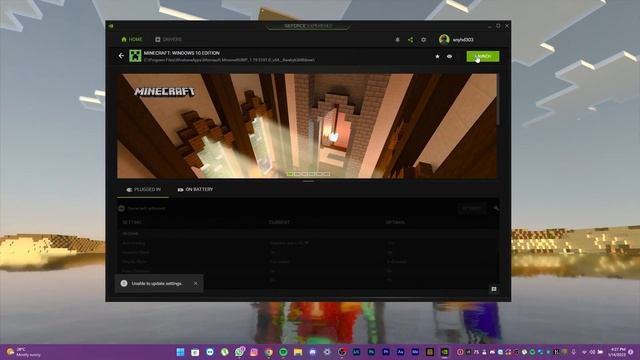Click the Minecraft screenshot banner
The width and height of the screenshot is (640, 360).
coord(307,126)
